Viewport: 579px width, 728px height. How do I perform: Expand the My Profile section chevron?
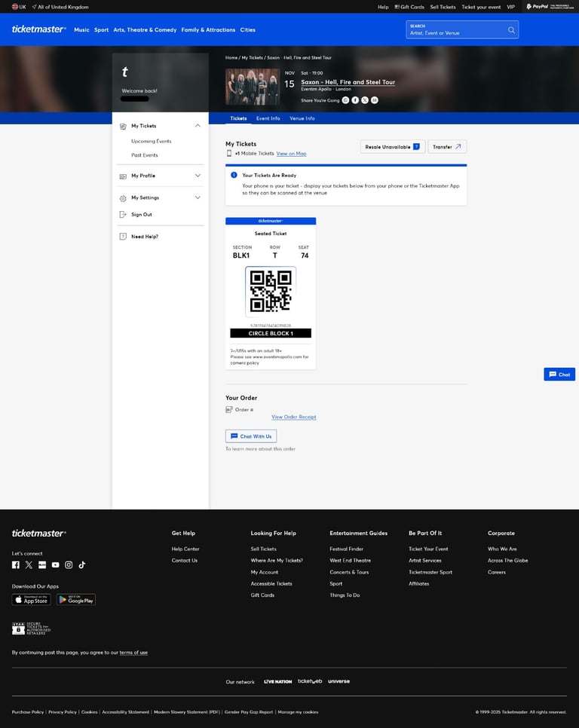click(x=198, y=176)
